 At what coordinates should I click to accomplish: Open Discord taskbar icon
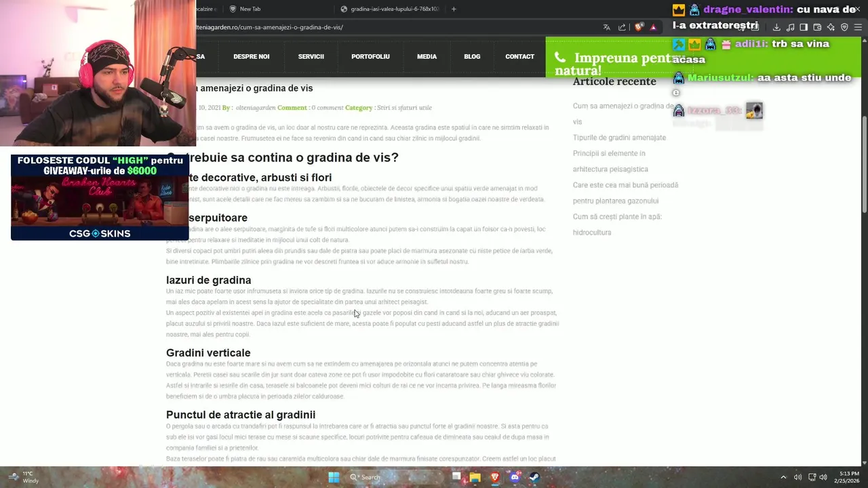[515, 477]
